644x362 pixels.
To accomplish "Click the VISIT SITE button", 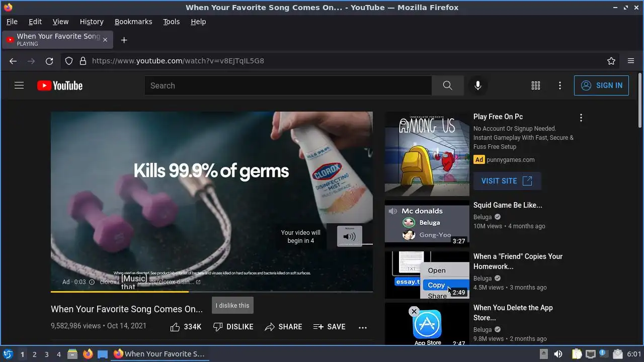I will click(507, 181).
